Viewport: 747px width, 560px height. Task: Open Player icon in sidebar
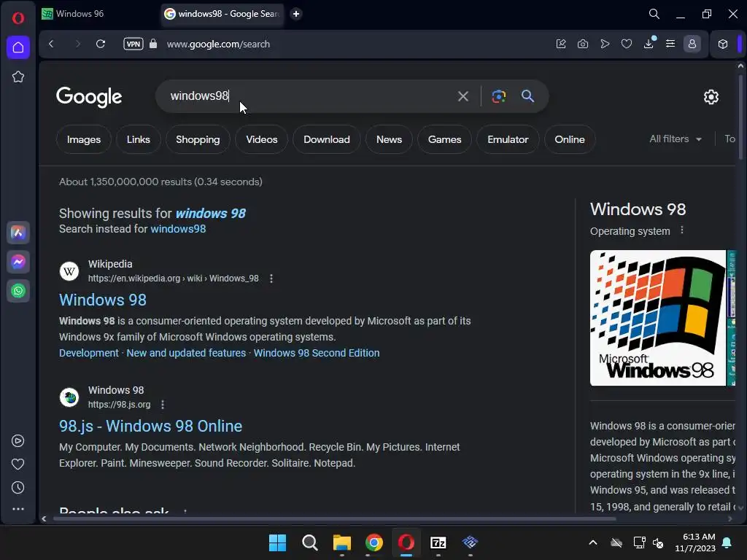pyautogui.click(x=18, y=441)
